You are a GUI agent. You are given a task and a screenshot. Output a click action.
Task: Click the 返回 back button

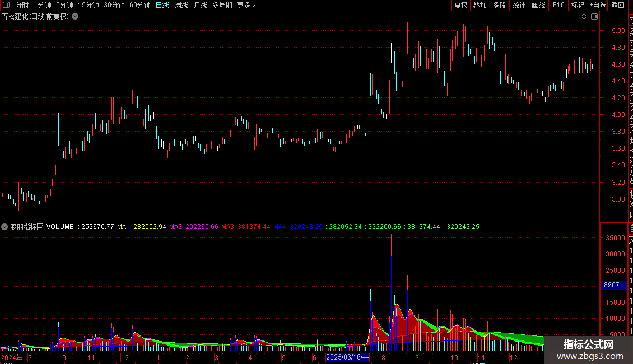[x=618, y=5]
